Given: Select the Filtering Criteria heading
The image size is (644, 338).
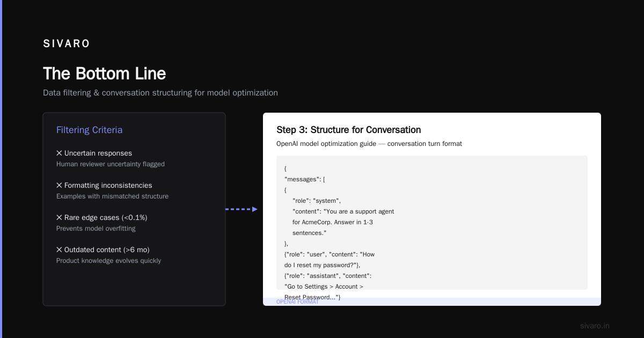Looking at the screenshot, I should click(x=89, y=130).
